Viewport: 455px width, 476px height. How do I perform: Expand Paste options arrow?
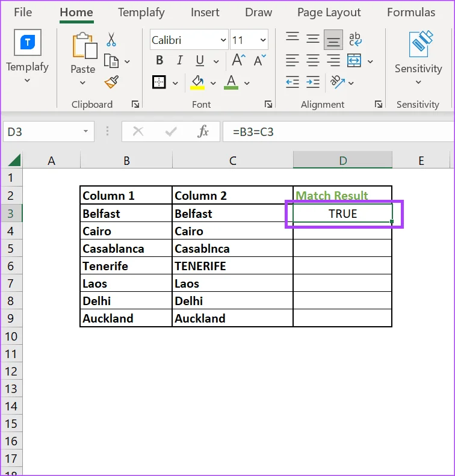pos(82,82)
